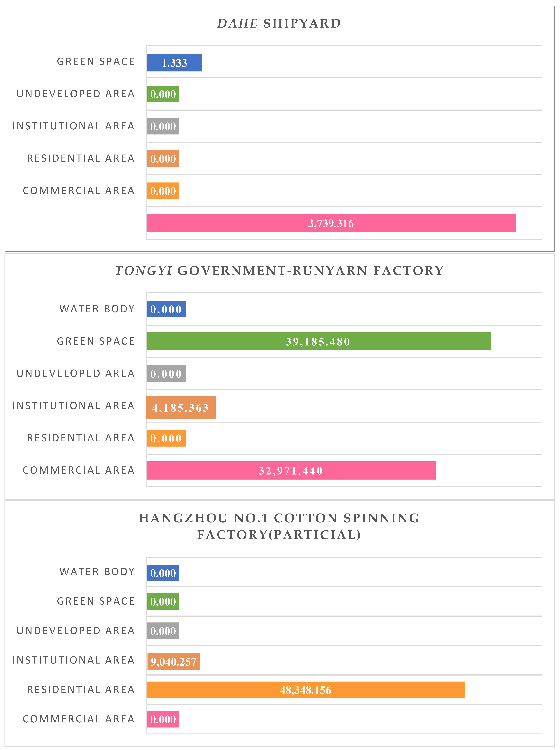Screen dimensions: 560x750
Task: Select the 9,040.257 Institutional Area bar
Action: click(x=174, y=661)
